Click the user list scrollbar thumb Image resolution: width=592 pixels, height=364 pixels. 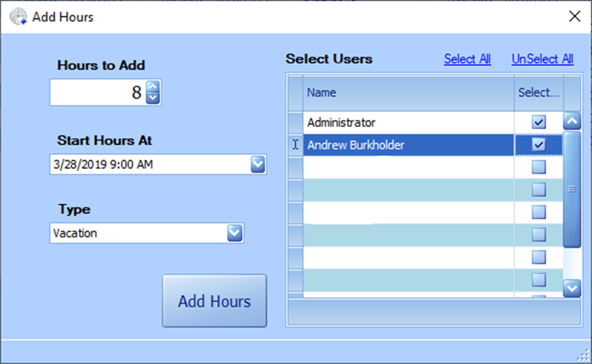click(572, 189)
